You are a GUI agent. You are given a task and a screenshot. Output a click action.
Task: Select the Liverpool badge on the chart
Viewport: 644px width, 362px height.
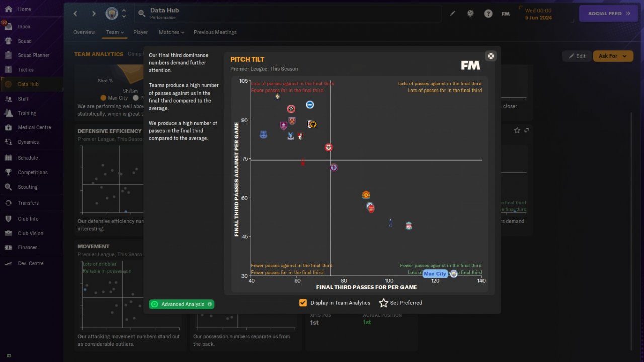[x=409, y=226]
